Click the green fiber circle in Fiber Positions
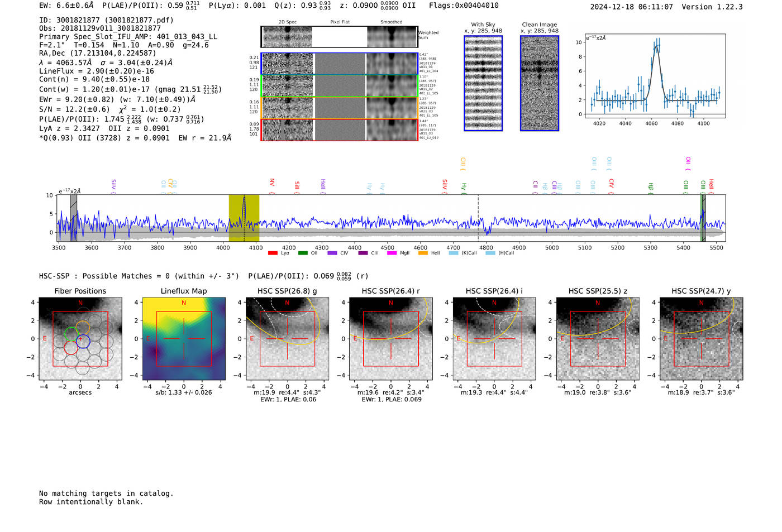782x532 pixels. click(71, 334)
